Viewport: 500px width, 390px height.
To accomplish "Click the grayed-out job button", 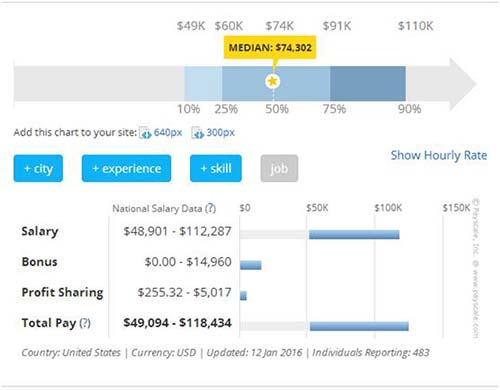I will click(279, 168).
